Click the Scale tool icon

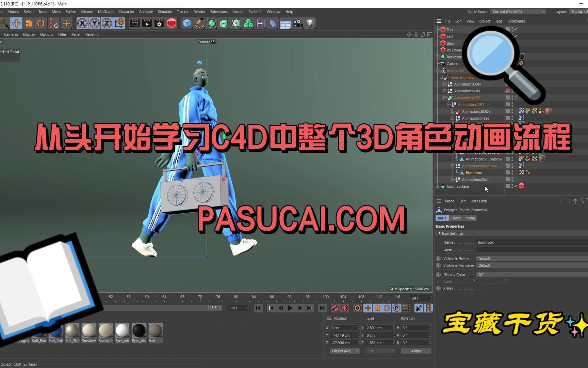point(29,23)
